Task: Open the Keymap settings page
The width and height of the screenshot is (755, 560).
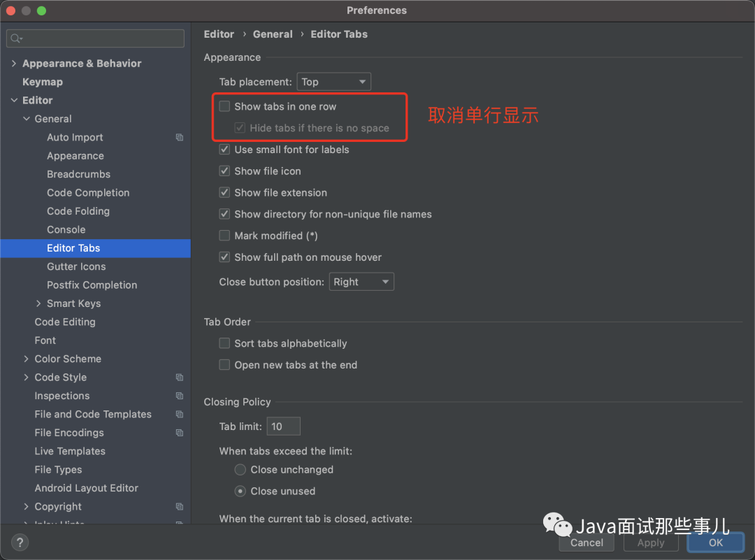Action: point(43,82)
